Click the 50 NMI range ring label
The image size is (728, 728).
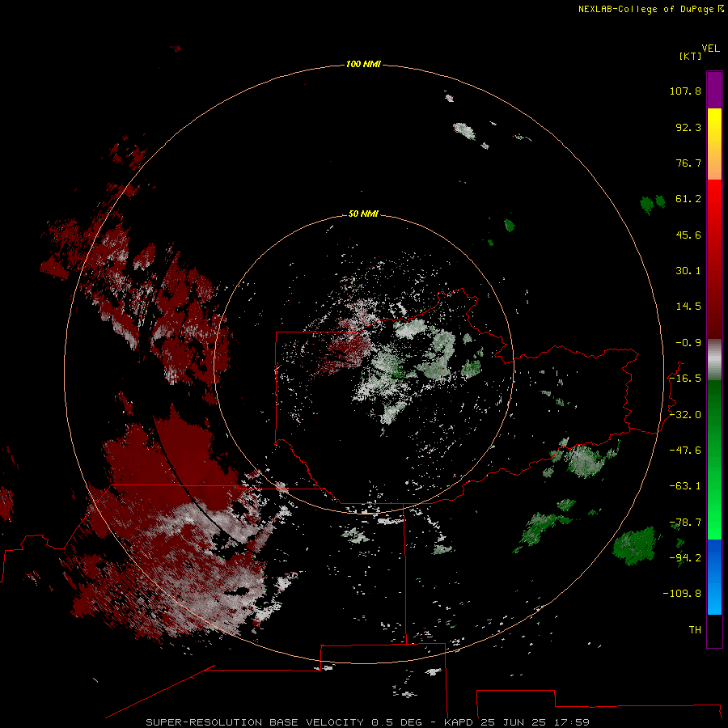coord(363,214)
